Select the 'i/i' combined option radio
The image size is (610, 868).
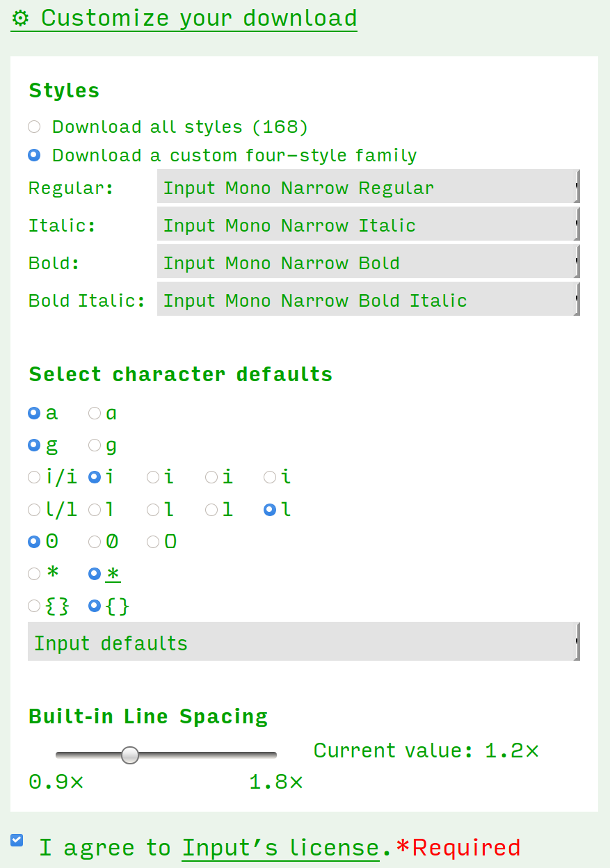34,477
